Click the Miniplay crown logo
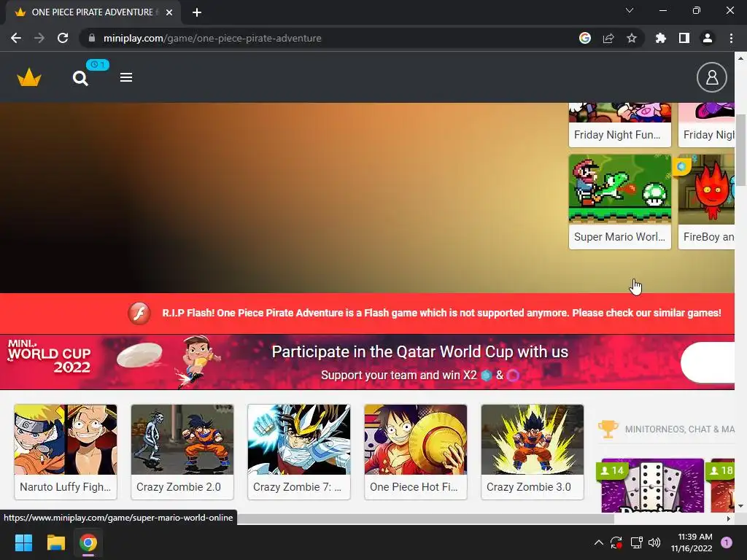The width and height of the screenshot is (747, 560). (29, 77)
